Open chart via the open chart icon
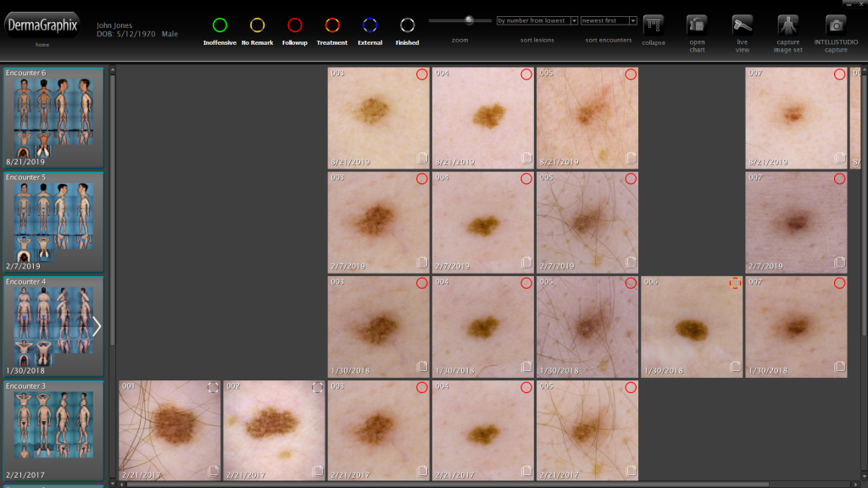The width and height of the screenshot is (868, 488). [x=697, y=25]
